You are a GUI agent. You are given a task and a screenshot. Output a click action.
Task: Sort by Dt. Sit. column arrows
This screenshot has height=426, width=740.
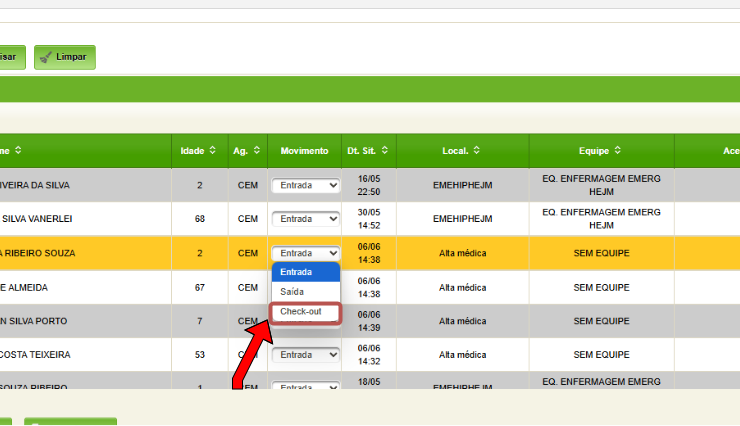(x=383, y=151)
